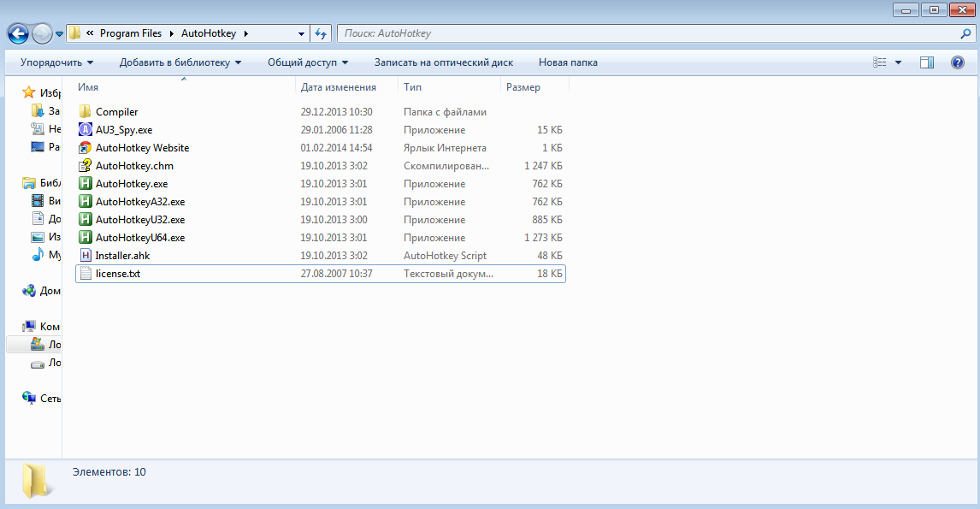Open the Упорядочить dropdown menu

[x=56, y=62]
